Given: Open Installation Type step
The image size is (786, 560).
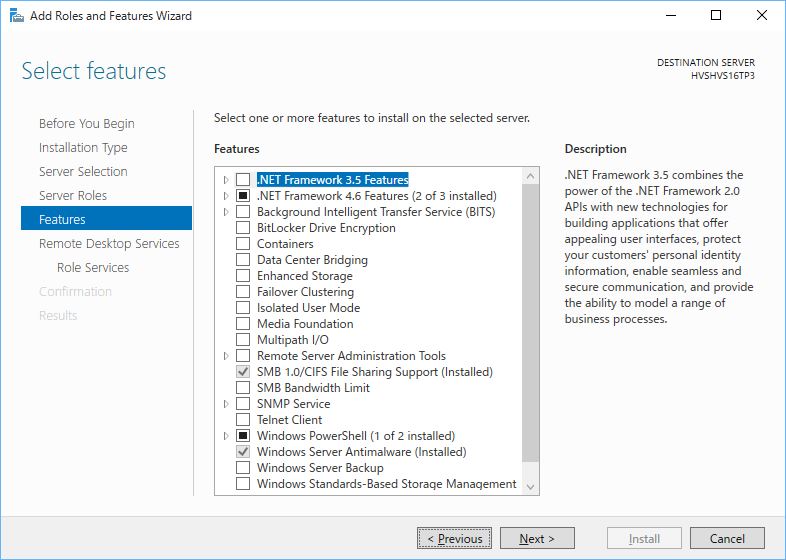Looking at the screenshot, I should [x=83, y=147].
